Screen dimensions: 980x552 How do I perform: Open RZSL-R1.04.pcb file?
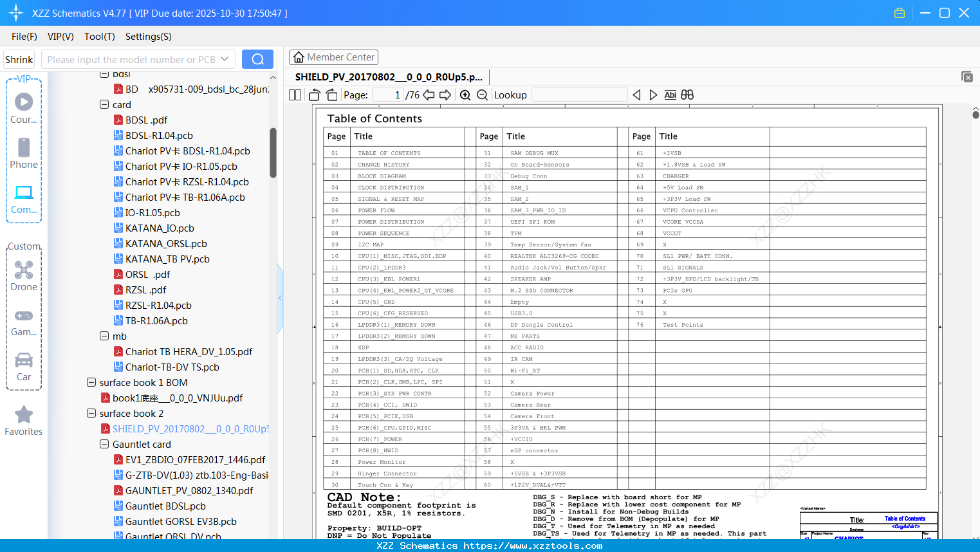click(153, 305)
